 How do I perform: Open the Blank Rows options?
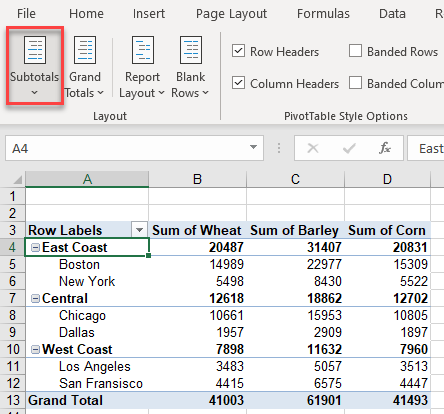point(190,66)
